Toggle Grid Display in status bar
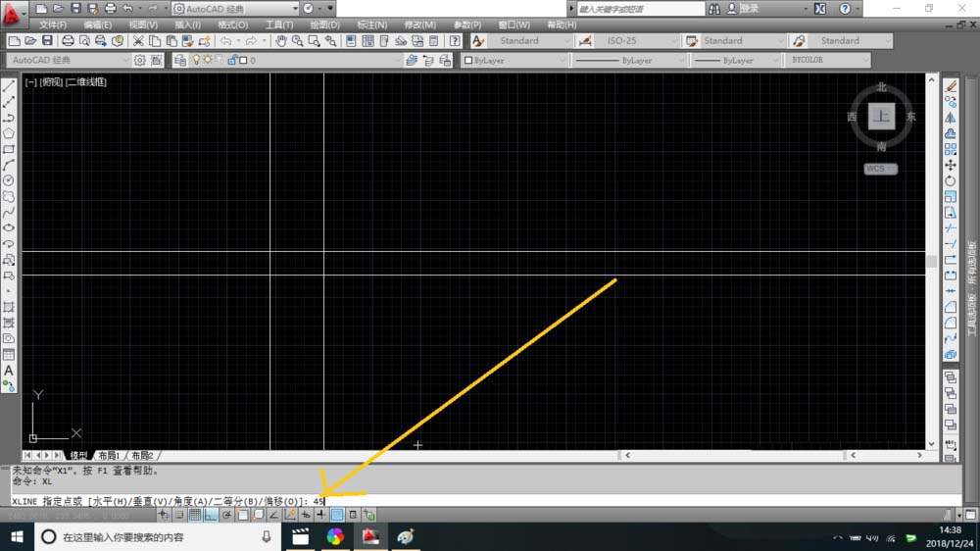This screenshot has height=551, width=980. click(x=195, y=515)
